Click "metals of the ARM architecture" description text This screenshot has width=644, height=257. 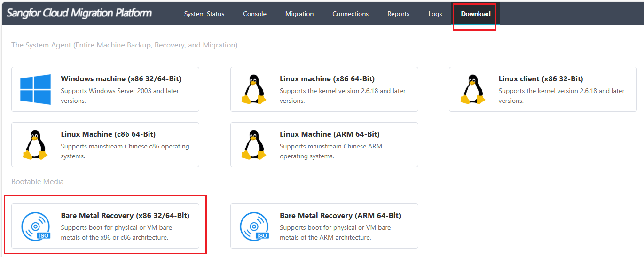(x=325, y=238)
